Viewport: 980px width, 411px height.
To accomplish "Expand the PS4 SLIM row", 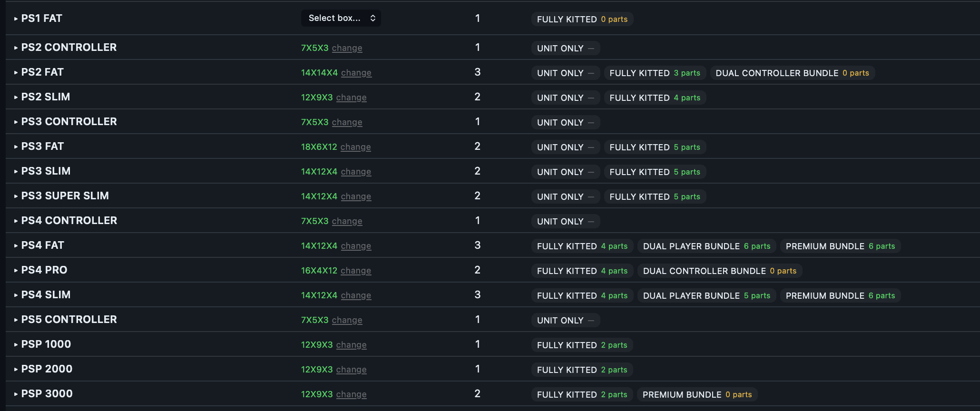I will tap(16, 295).
